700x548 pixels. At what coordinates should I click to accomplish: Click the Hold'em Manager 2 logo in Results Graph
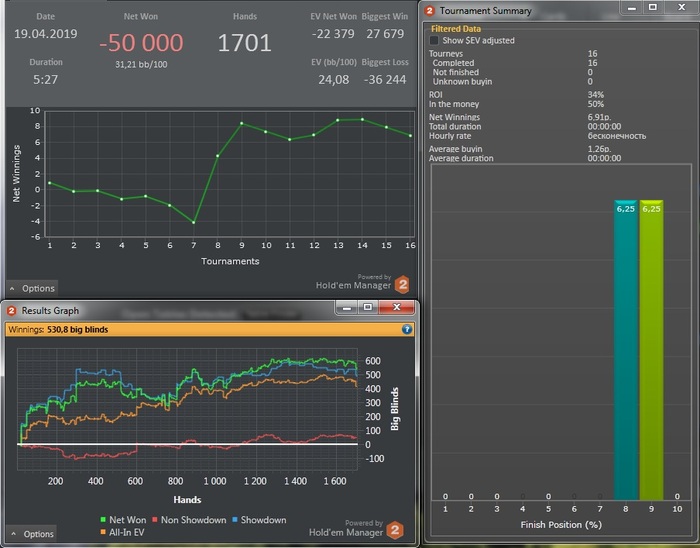click(395, 530)
